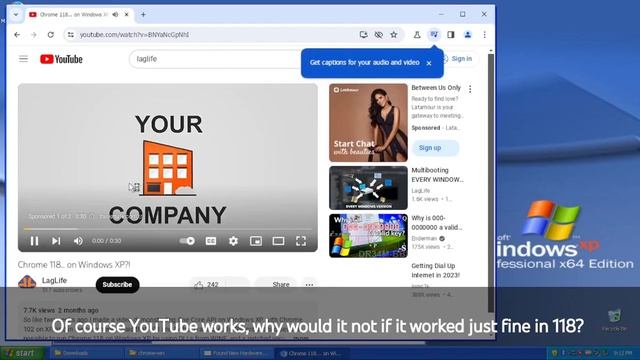
Task: Click Between Us Only ad title
Action: pyautogui.click(x=436, y=88)
